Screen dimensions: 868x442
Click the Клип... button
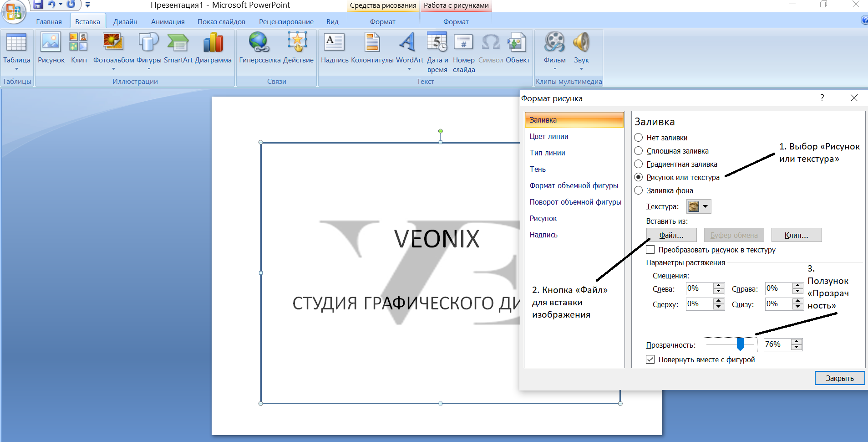(x=797, y=235)
